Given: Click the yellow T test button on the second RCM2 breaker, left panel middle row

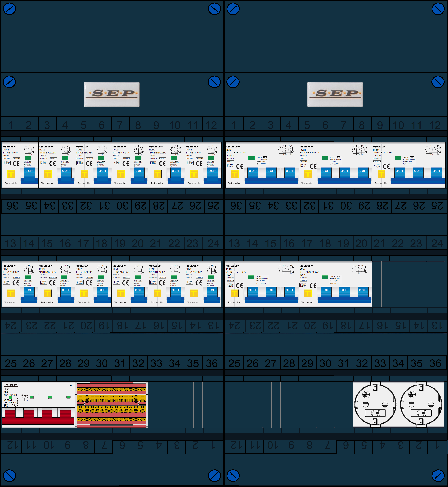Looking at the screenshot, I should tap(48, 293).
